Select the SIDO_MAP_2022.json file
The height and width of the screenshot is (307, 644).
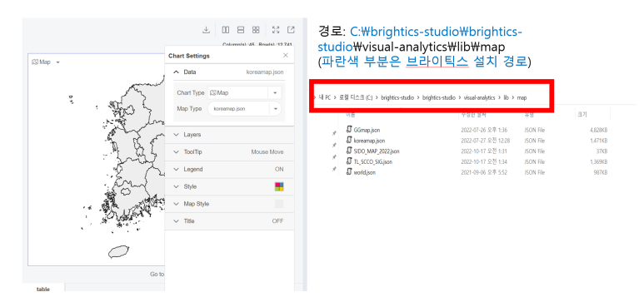(377, 151)
